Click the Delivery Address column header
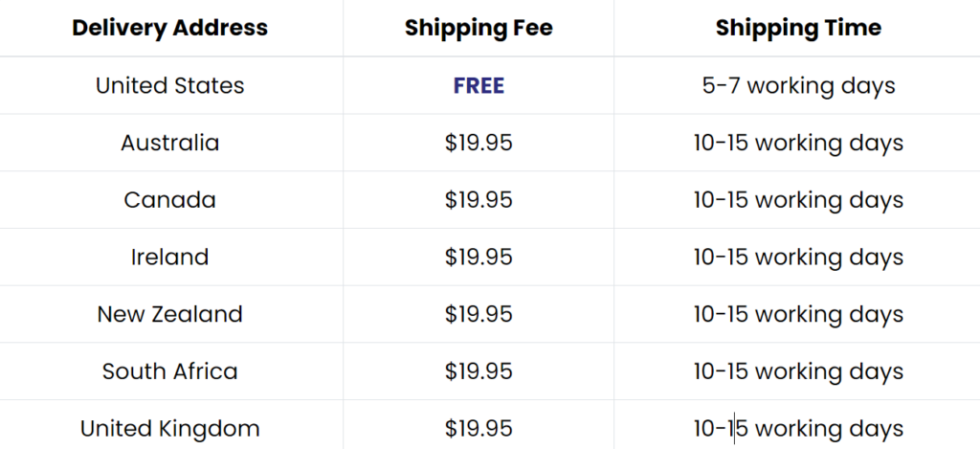Screen dimensions: 980x449 170,28
